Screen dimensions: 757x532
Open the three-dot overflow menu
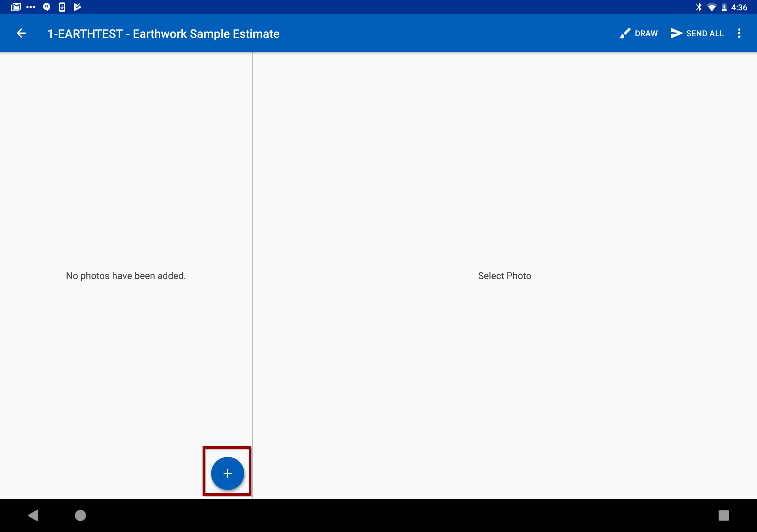click(x=739, y=33)
